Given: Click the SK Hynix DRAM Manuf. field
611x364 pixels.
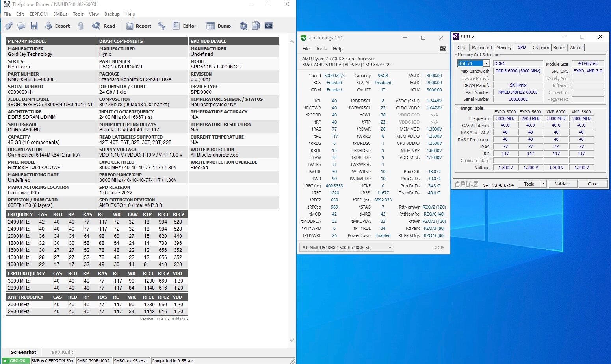Looking at the screenshot, I should [x=518, y=85].
